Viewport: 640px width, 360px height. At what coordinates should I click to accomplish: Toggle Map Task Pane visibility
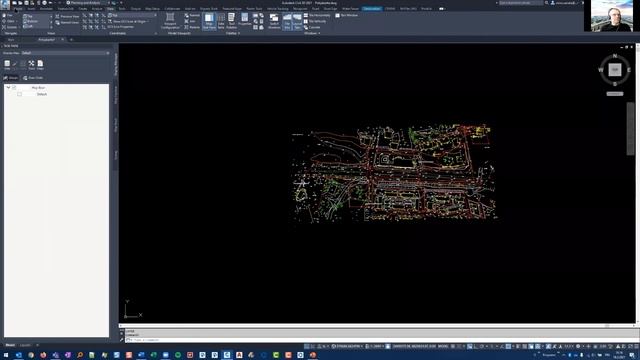[209, 21]
